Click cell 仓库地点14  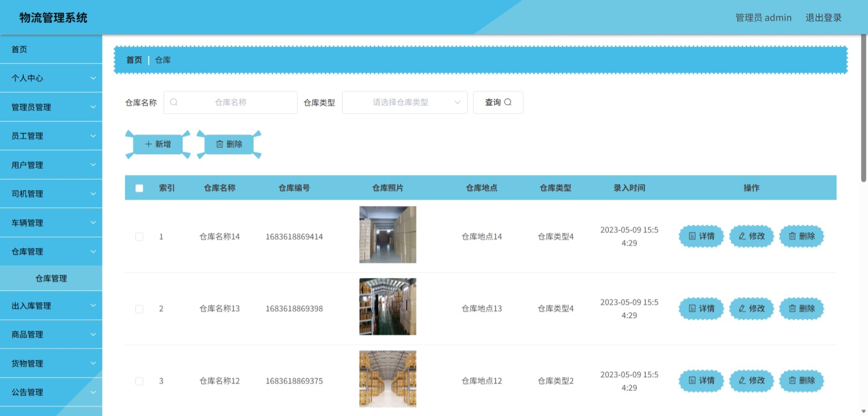tap(482, 237)
